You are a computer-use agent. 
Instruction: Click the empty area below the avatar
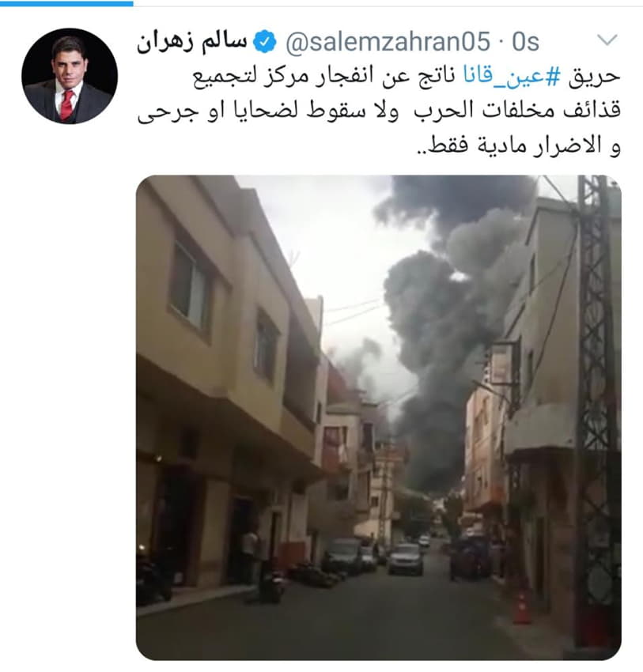[69, 386]
